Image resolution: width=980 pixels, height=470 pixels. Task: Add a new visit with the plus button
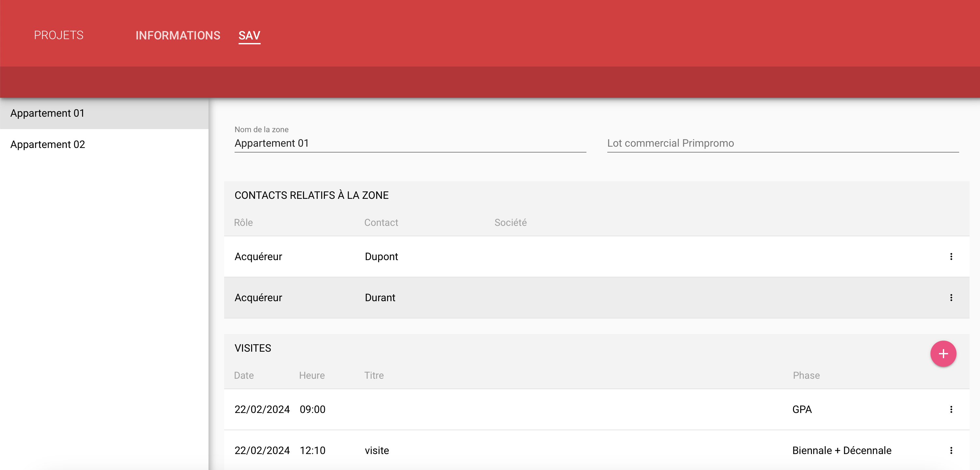943,354
